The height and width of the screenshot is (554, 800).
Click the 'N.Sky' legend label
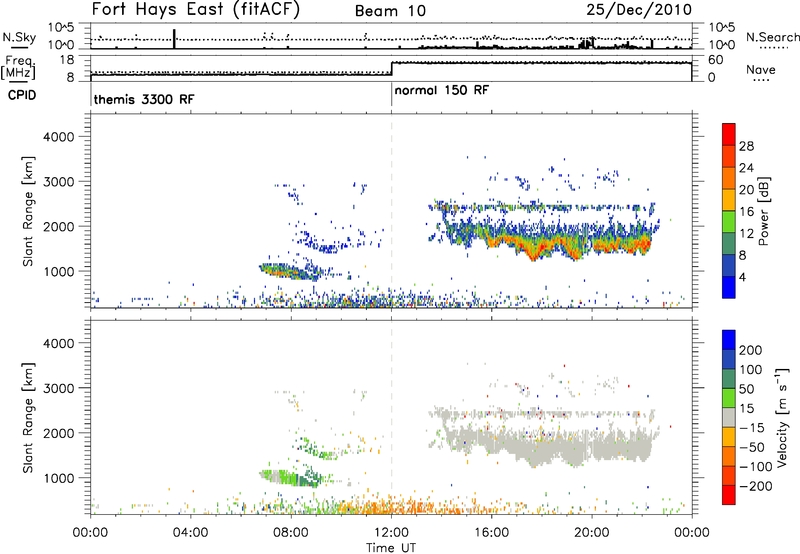point(19,37)
